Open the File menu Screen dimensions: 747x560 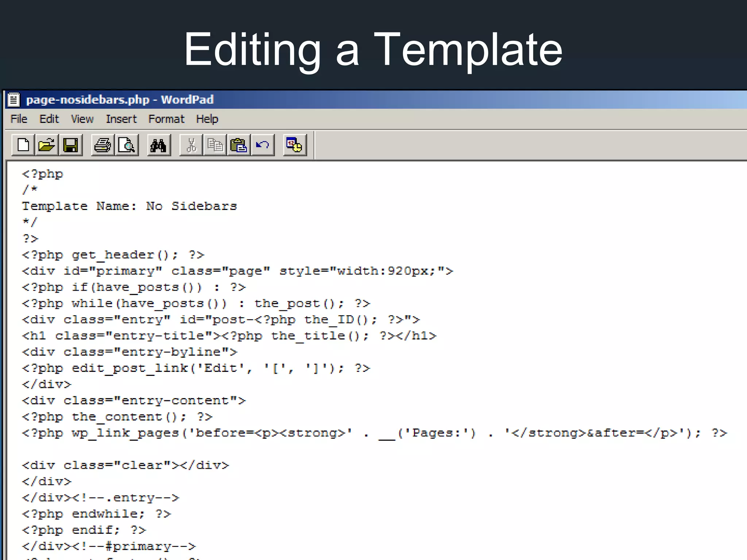(19, 119)
